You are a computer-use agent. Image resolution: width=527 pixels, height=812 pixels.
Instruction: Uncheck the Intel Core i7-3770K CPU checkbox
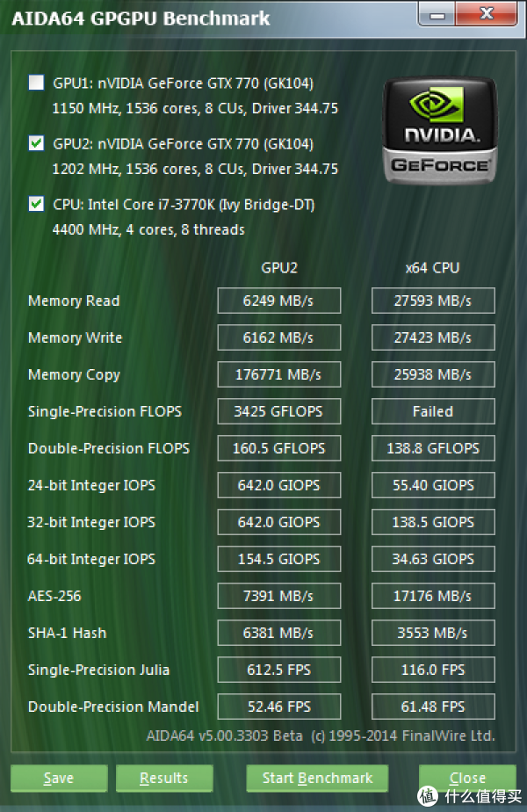(35, 203)
